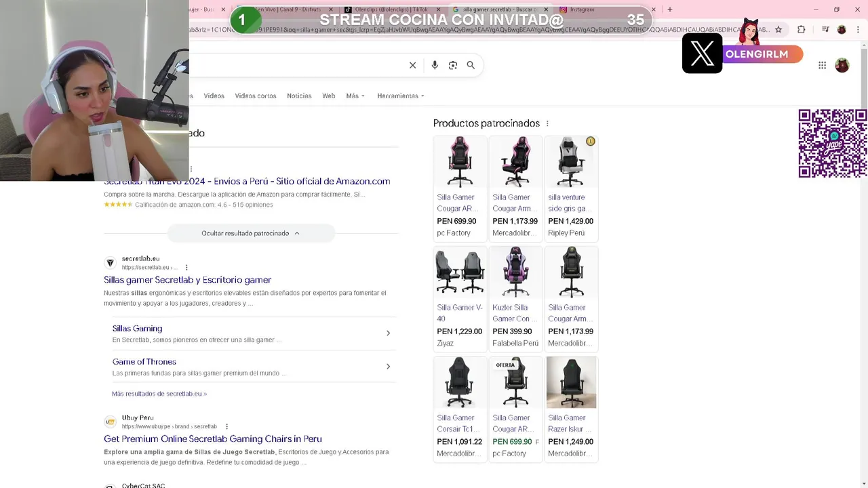868x488 pixels.
Task: Open more options for the Ubuy Peru result
Action: click(x=227, y=426)
